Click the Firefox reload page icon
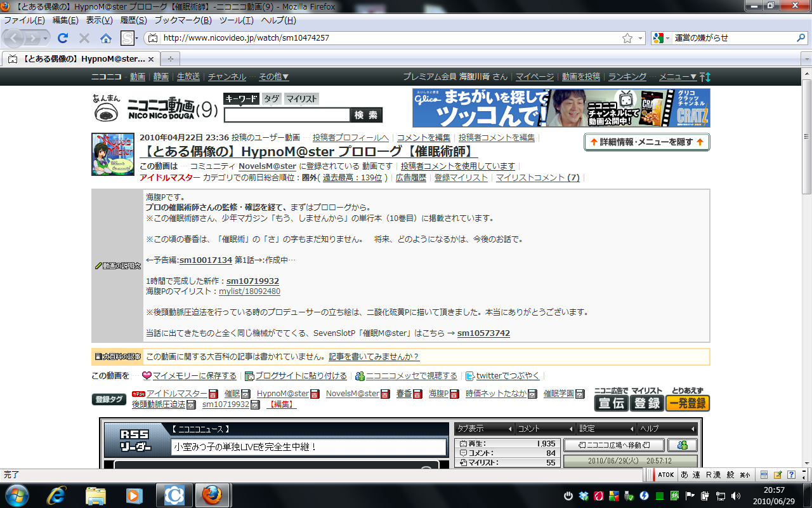 pos(63,38)
